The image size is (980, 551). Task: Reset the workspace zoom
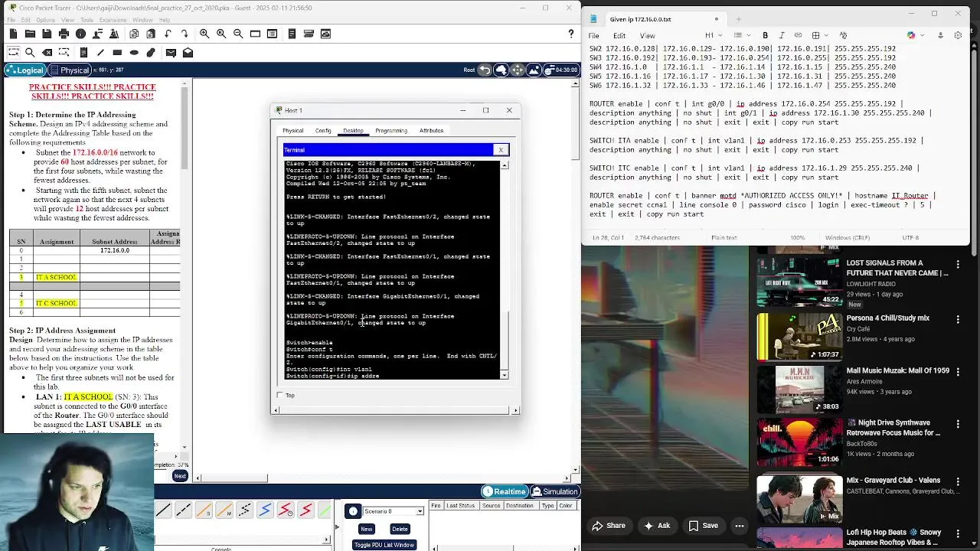221,34
